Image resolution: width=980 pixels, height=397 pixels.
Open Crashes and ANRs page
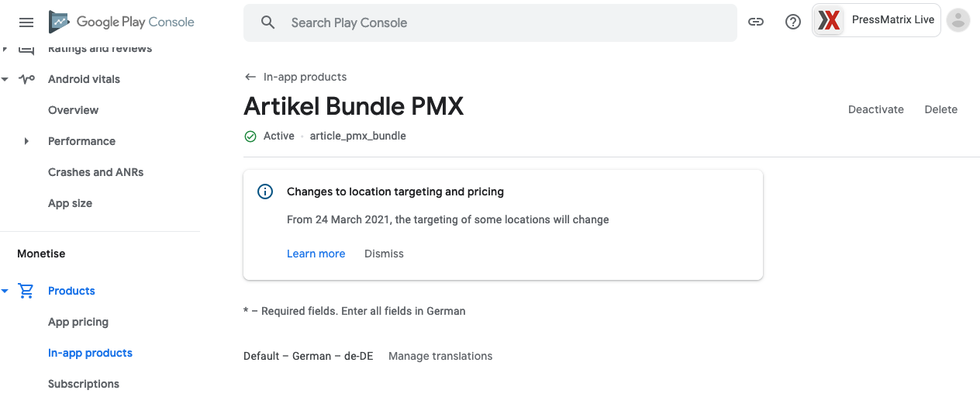[96, 172]
